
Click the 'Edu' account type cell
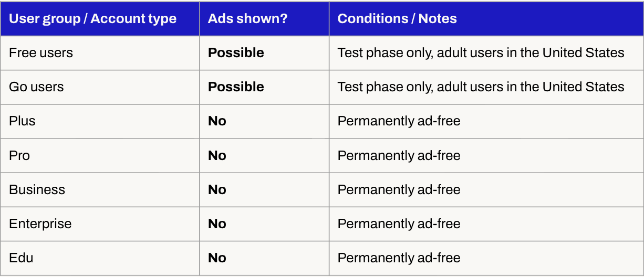click(x=21, y=258)
